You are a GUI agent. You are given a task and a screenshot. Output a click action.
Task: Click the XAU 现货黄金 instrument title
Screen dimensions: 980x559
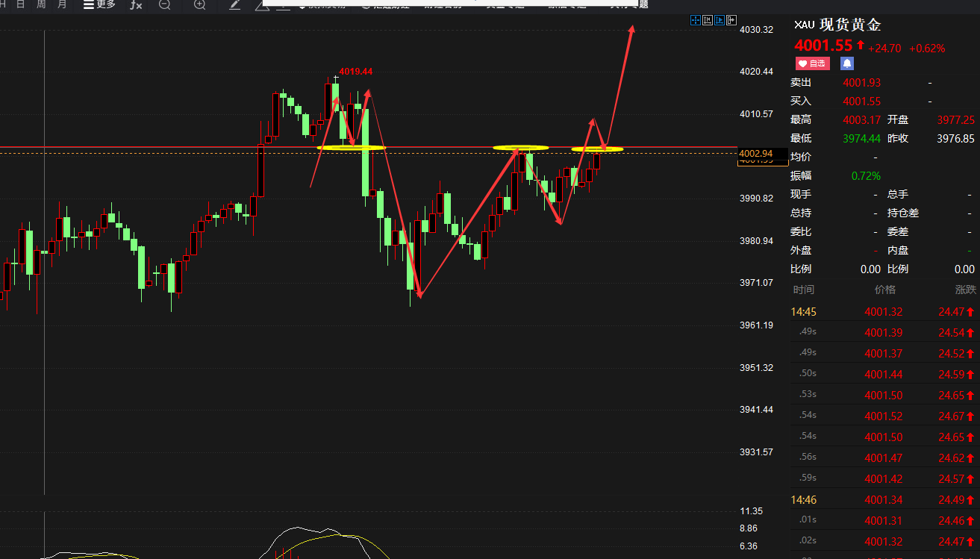[837, 25]
